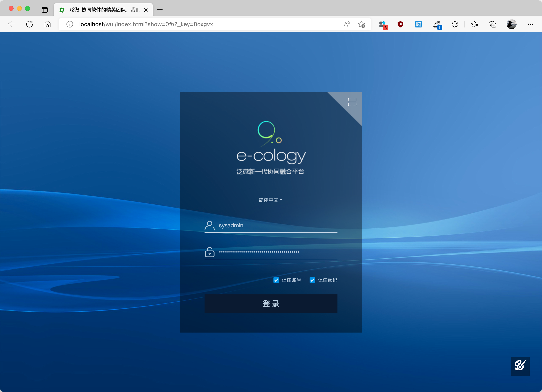Open the Favorites list icon
This screenshot has height=392, width=542.
475,24
